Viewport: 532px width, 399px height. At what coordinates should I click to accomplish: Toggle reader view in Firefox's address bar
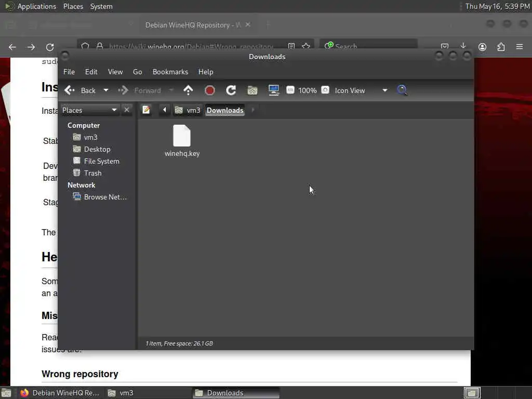[291, 46]
